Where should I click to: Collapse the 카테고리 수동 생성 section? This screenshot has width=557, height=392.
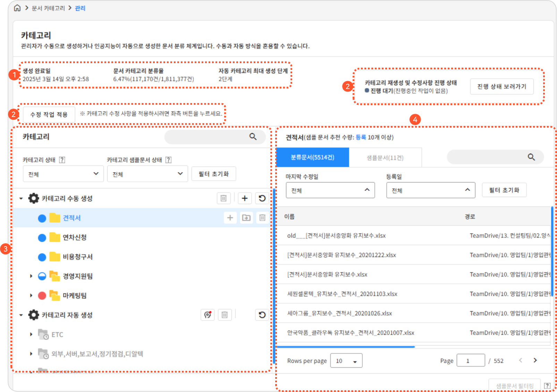(21, 198)
